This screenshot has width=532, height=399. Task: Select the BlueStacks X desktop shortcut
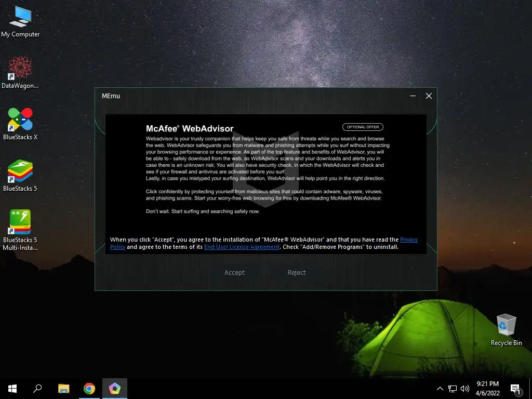point(20,124)
